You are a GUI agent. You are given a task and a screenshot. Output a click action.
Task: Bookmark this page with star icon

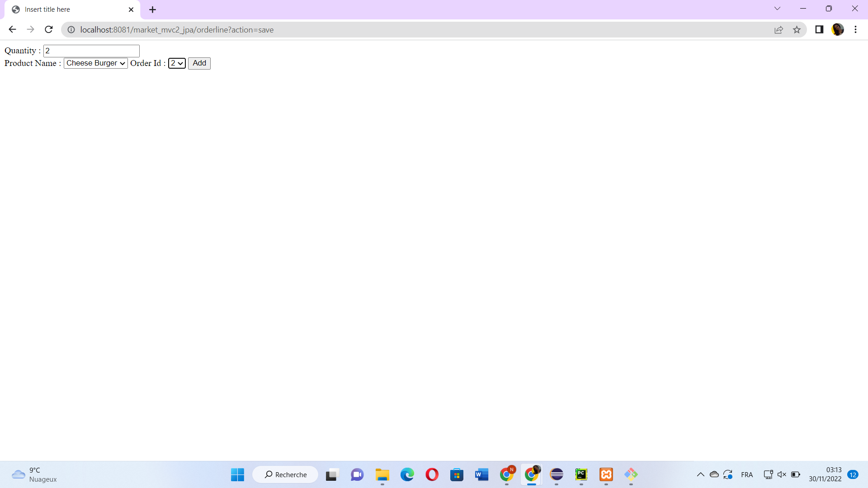[797, 30]
